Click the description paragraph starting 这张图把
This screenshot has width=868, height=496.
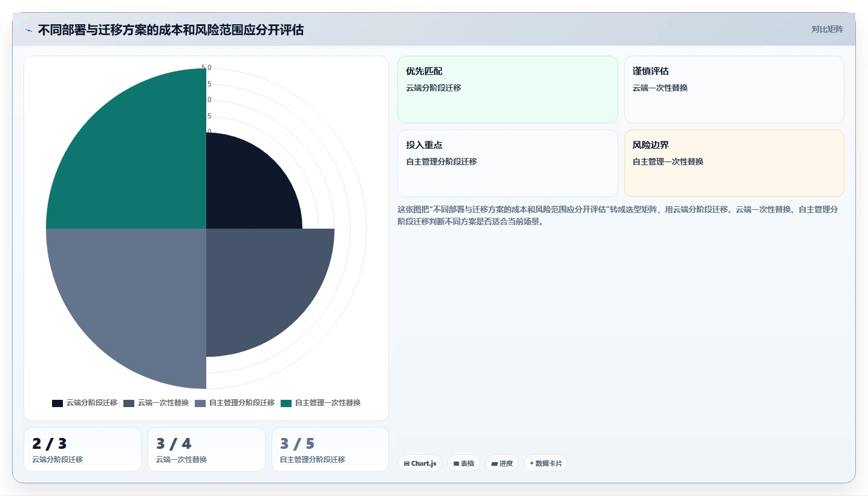[x=618, y=215]
